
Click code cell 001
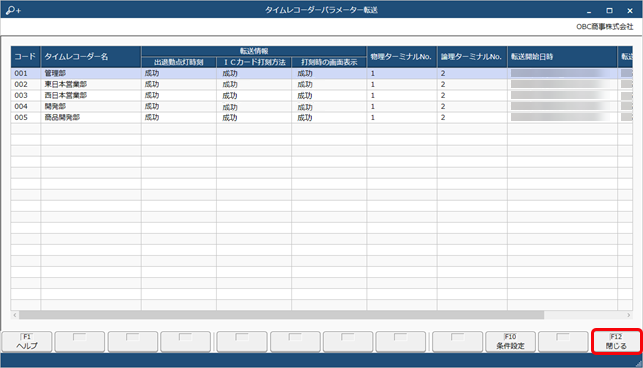point(25,73)
